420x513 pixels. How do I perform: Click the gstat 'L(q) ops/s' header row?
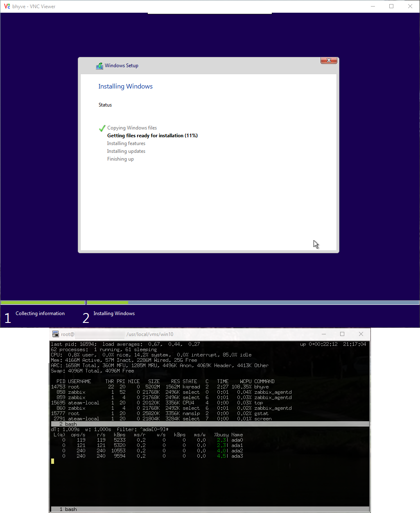(148, 435)
